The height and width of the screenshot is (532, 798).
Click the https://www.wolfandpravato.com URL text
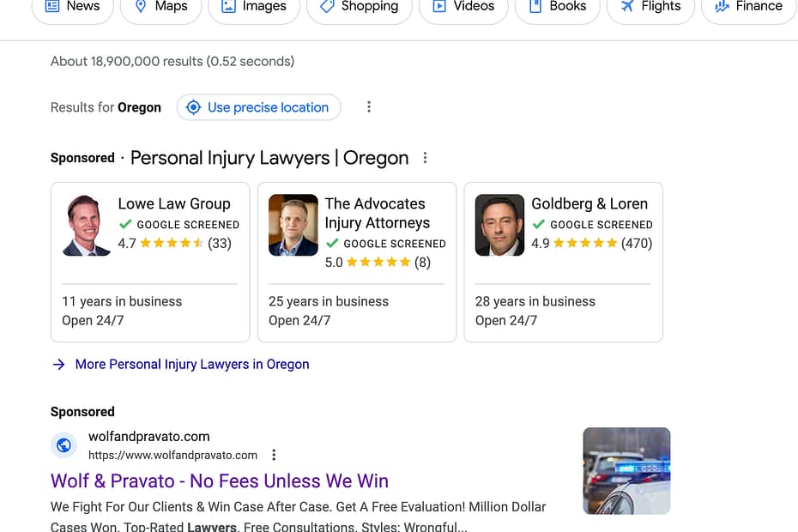173,455
